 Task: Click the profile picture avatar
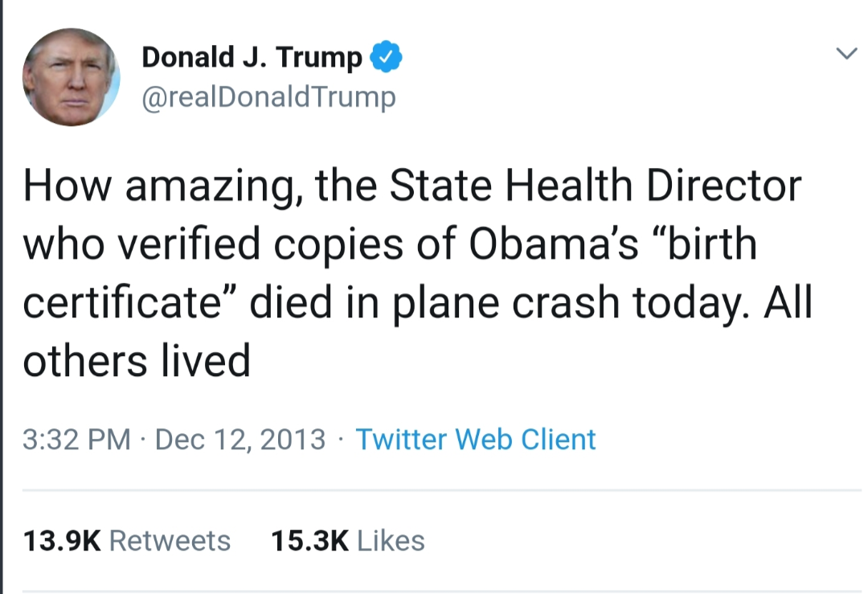[71, 77]
